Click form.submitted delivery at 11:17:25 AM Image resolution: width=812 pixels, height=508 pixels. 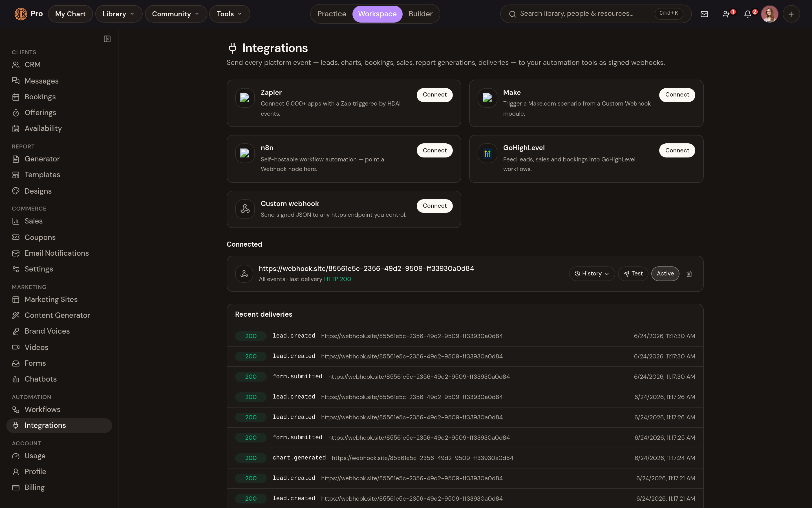[465, 437]
